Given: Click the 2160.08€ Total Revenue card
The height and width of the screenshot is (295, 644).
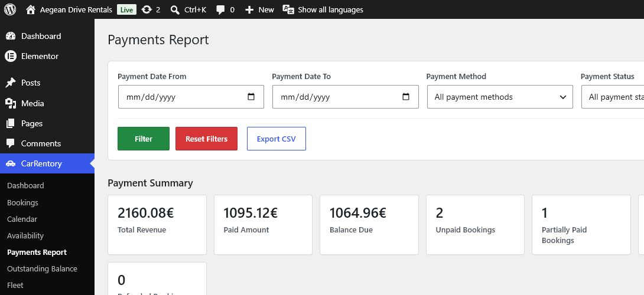Looking at the screenshot, I should (x=157, y=225).
